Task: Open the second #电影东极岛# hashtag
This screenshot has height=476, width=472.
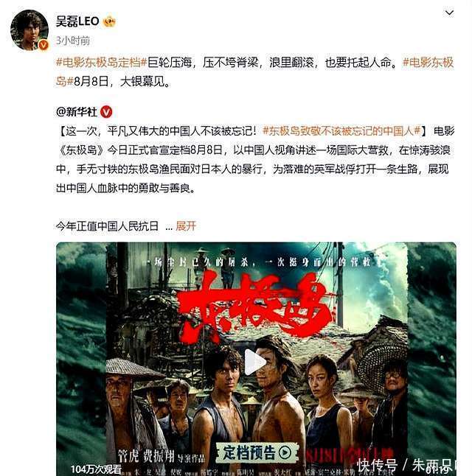Action: coord(254,71)
